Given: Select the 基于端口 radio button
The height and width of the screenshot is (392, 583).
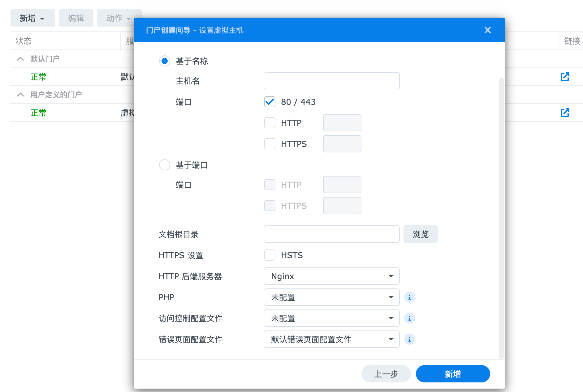Looking at the screenshot, I should [165, 165].
